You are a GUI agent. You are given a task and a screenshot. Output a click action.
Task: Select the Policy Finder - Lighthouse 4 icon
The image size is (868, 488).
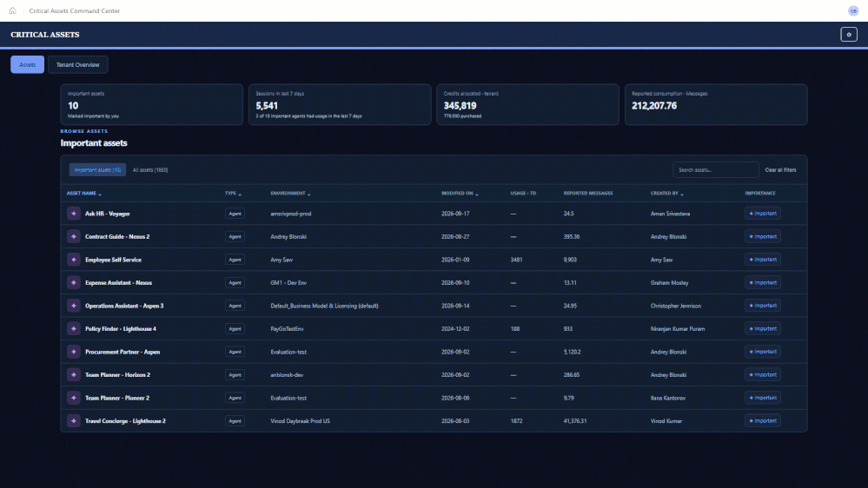74,328
